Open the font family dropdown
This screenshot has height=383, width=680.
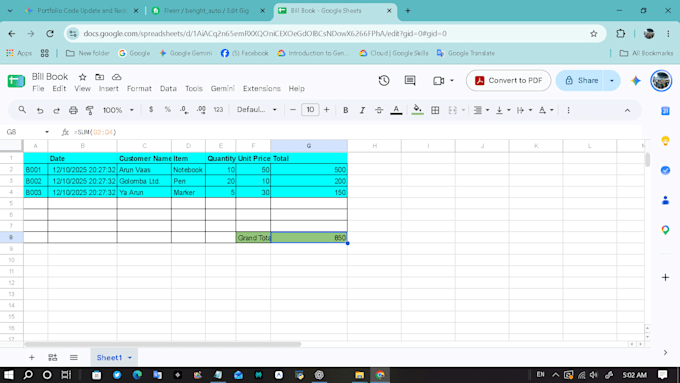257,110
